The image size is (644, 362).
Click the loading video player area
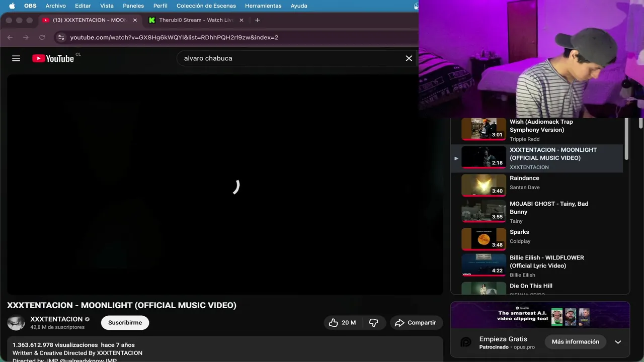(225, 185)
